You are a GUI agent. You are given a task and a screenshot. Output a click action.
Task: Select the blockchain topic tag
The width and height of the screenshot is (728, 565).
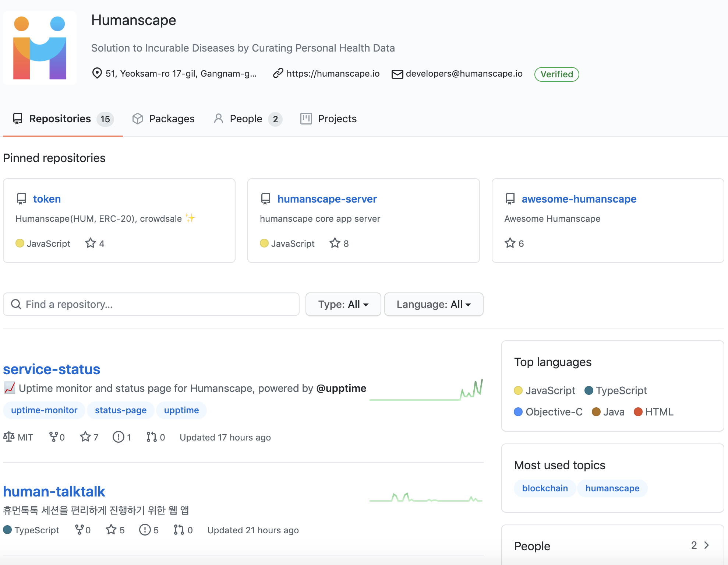point(545,488)
